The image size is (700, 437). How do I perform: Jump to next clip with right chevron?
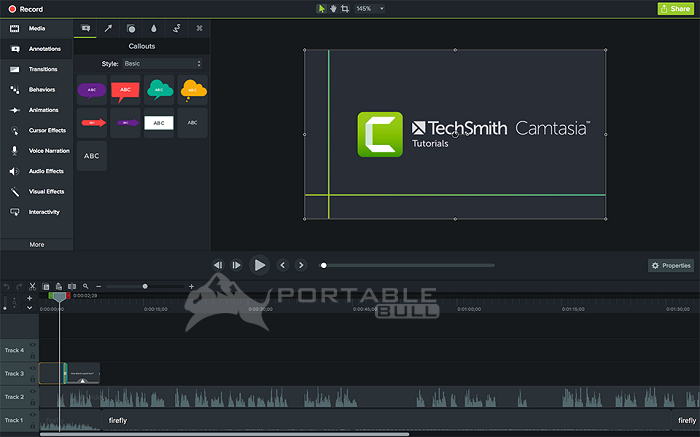tap(301, 265)
